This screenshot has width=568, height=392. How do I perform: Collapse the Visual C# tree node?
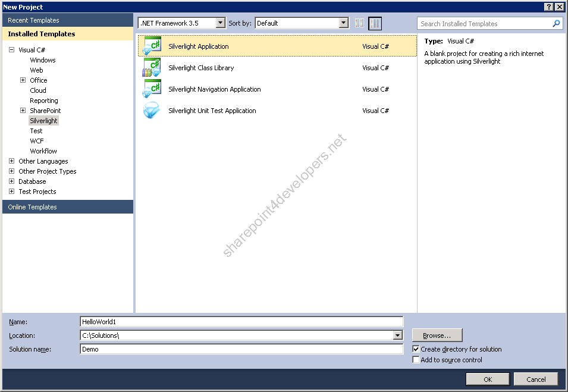(x=11, y=49)
